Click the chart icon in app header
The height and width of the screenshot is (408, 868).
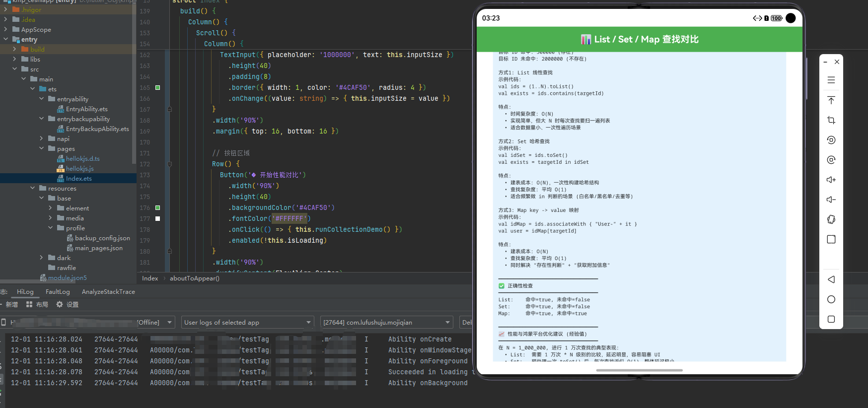coord(586,39)
